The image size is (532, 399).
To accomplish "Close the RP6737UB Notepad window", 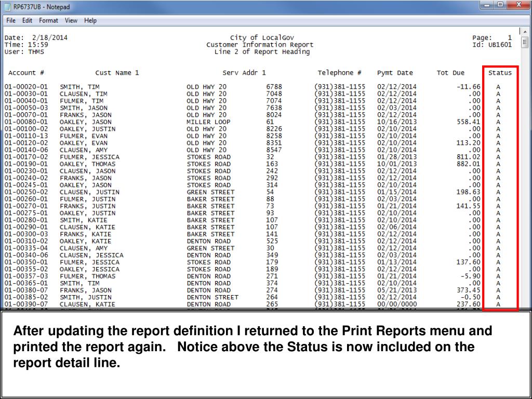I will pyautogui.click(x=518, y=5).
